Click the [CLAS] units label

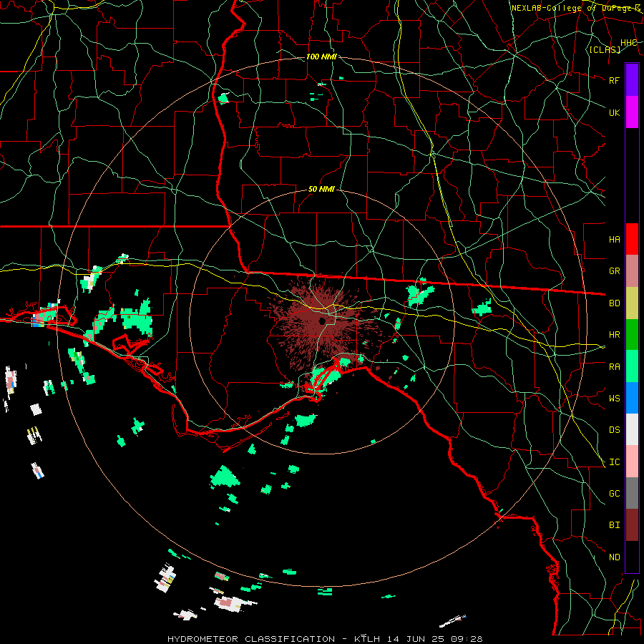[605, 49]
